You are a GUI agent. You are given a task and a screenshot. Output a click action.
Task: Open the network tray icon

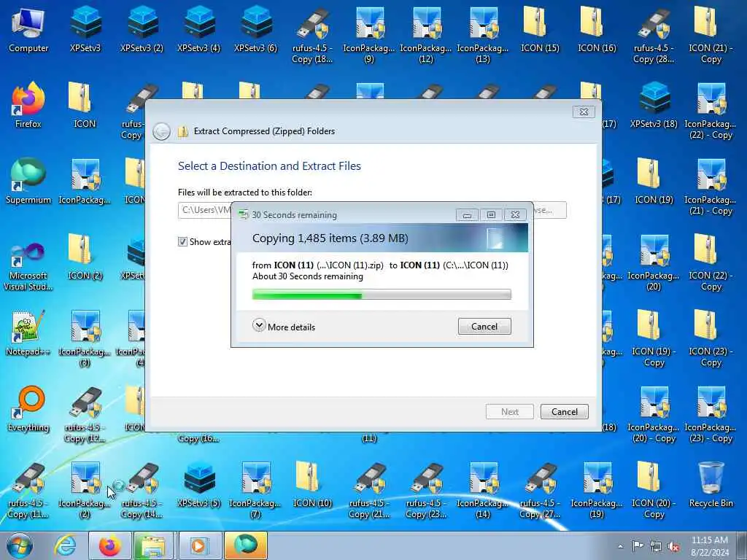(x=656, y=546)
